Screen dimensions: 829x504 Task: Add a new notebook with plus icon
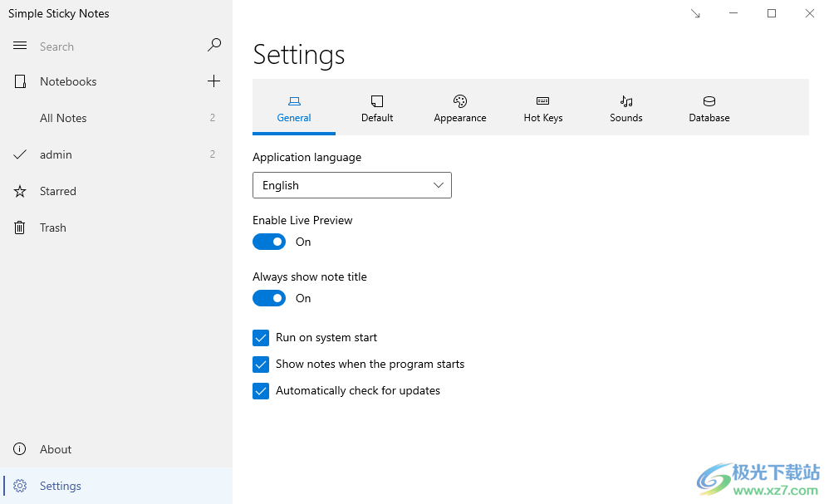213,81
